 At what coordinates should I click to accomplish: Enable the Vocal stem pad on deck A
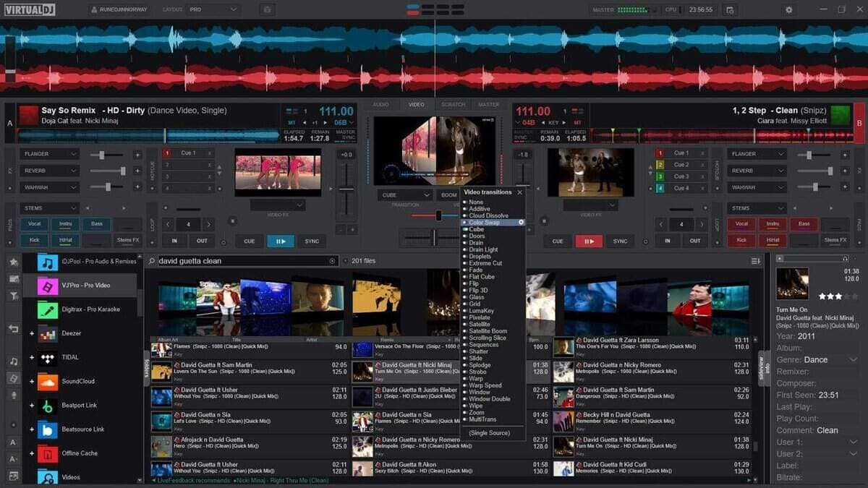click(34, 223)
